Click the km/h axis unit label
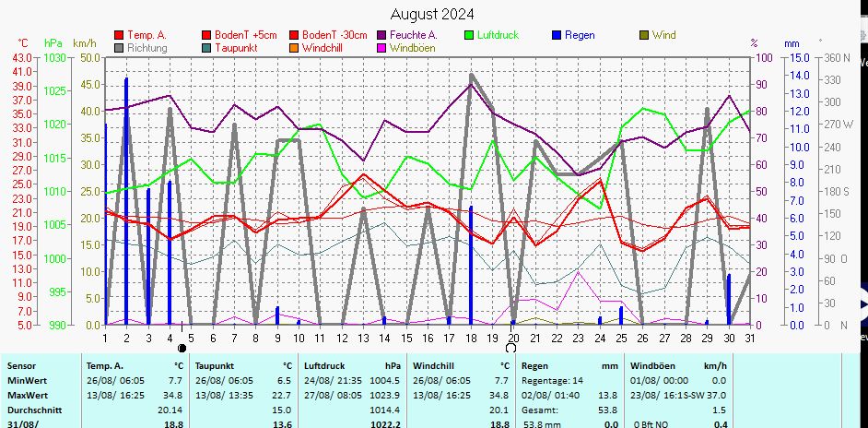 click(84, 43)
